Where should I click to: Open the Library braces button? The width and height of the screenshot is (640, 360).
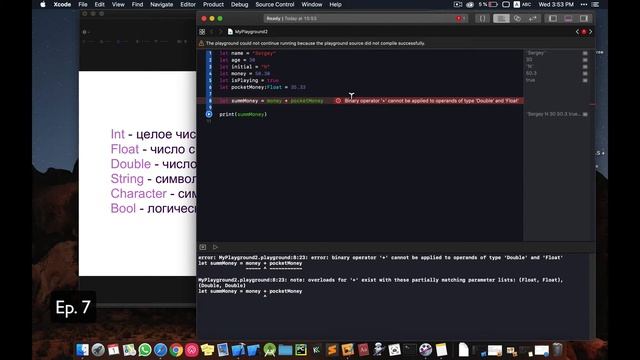click(x=482, y=18)
